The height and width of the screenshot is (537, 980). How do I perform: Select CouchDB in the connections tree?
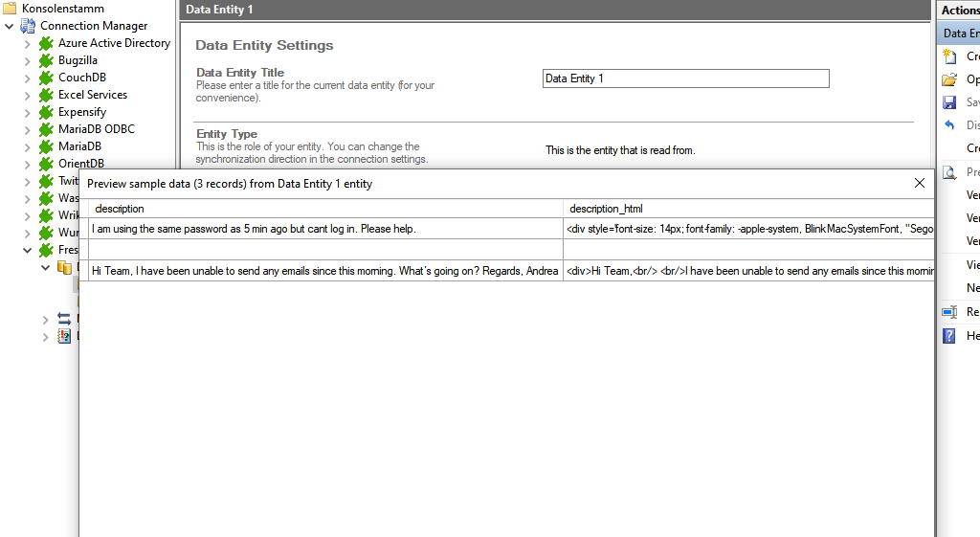click(x=82, y=78)
